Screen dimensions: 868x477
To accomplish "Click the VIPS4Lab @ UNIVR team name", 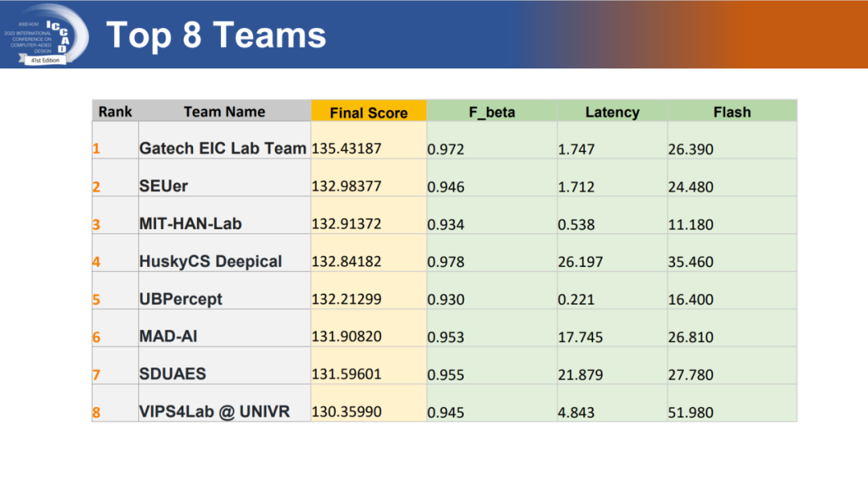I will (214, 412).
